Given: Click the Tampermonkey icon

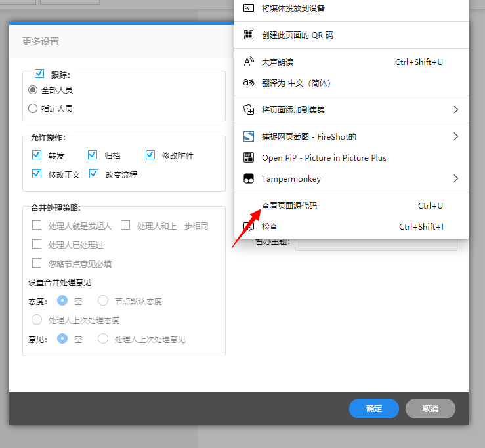Looking at the screenshot, I should [249, 178].
